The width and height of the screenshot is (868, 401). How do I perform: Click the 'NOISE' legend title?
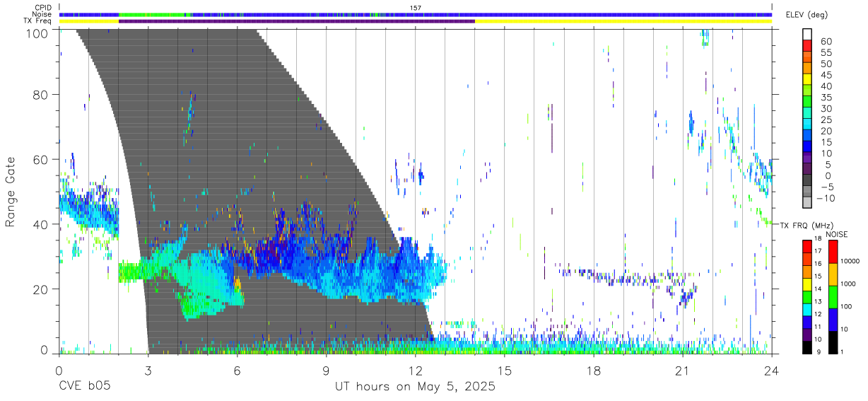[x=836, y=233]
